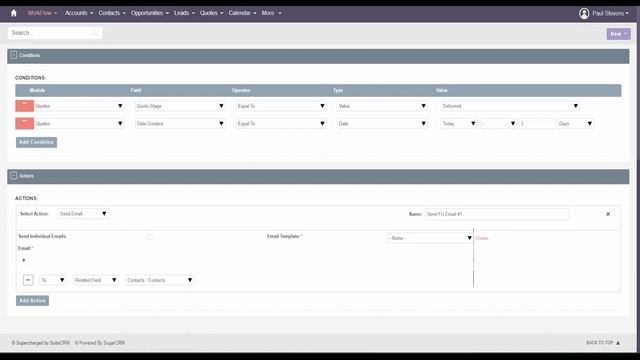Open the Select Action dropdown

coord(83,214)
